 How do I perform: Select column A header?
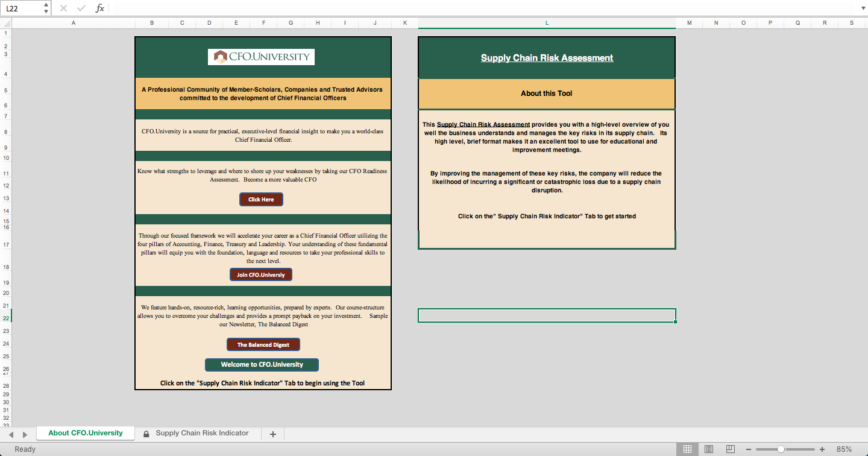tap(74, 22)
